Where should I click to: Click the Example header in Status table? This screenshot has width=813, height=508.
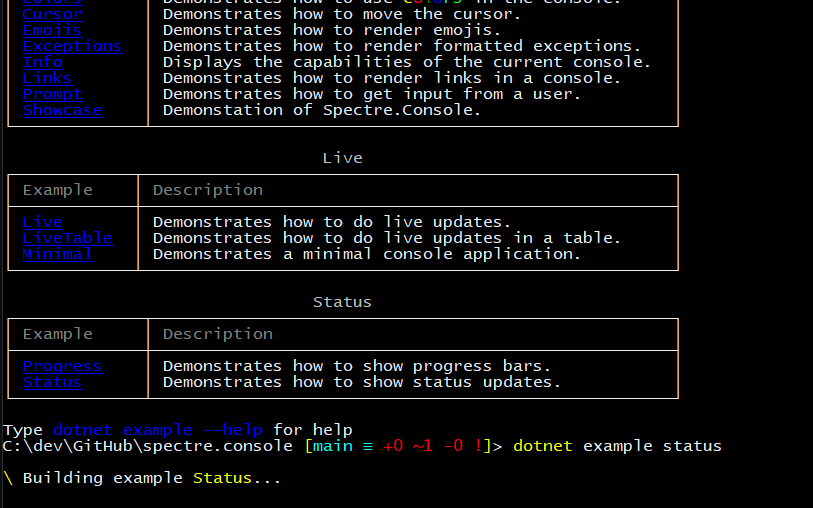point(58,334)
